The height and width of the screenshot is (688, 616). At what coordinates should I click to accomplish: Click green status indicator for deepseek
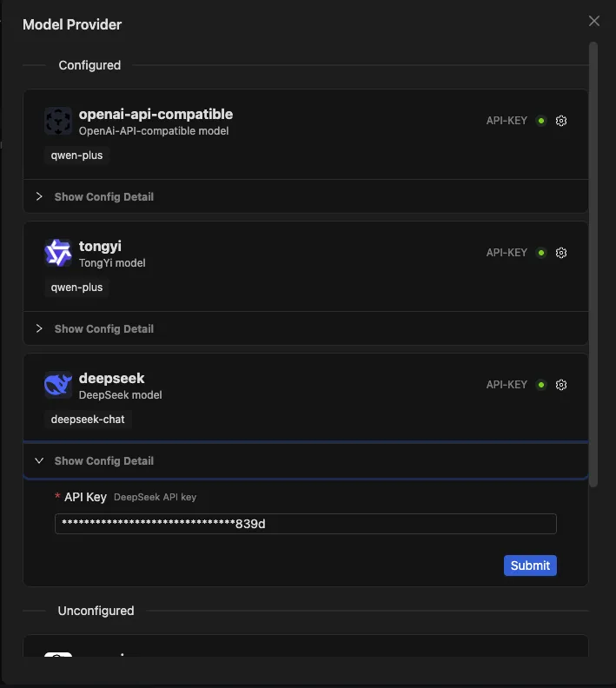tap(541, 385)
